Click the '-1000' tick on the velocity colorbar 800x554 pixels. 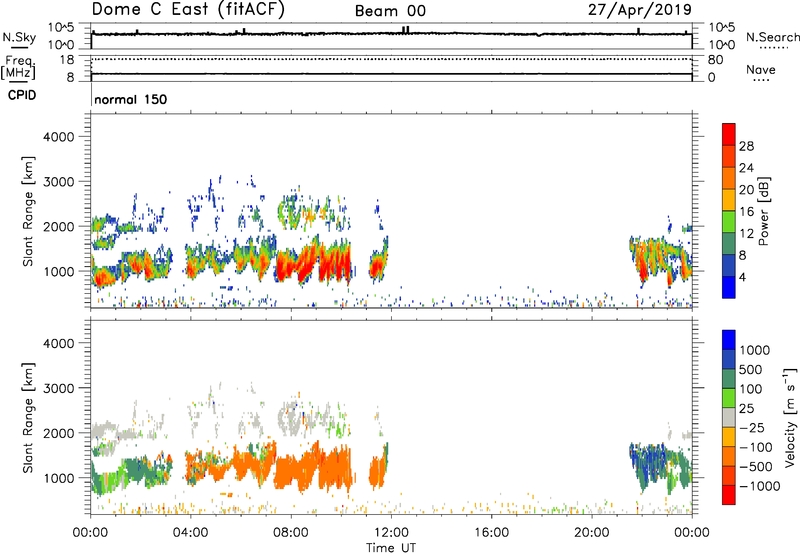pos(759,486)
